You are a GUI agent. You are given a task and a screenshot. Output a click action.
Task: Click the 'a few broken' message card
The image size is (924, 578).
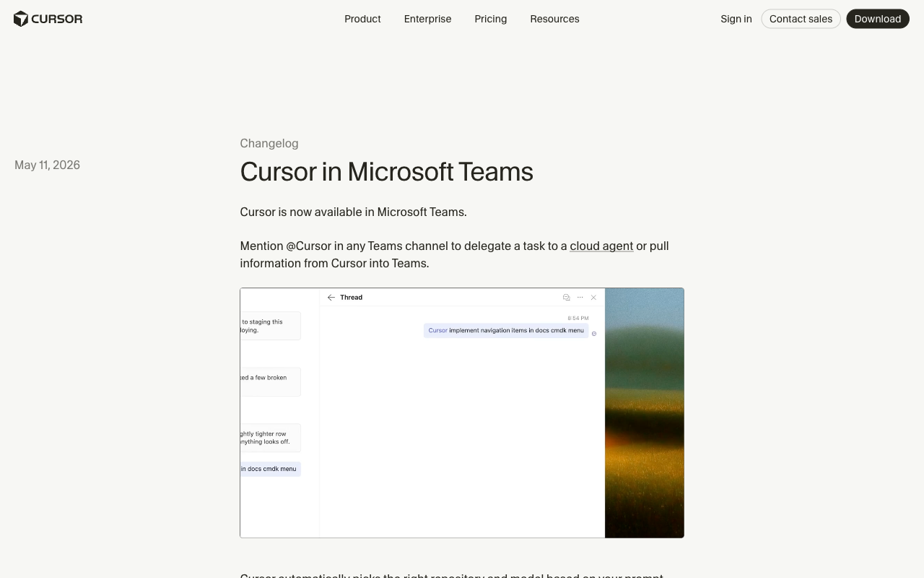(271, 381)
